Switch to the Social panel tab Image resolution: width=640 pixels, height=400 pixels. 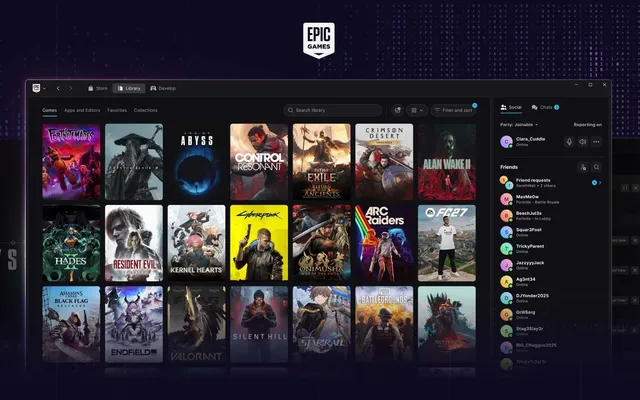click(x=511, y=107)
